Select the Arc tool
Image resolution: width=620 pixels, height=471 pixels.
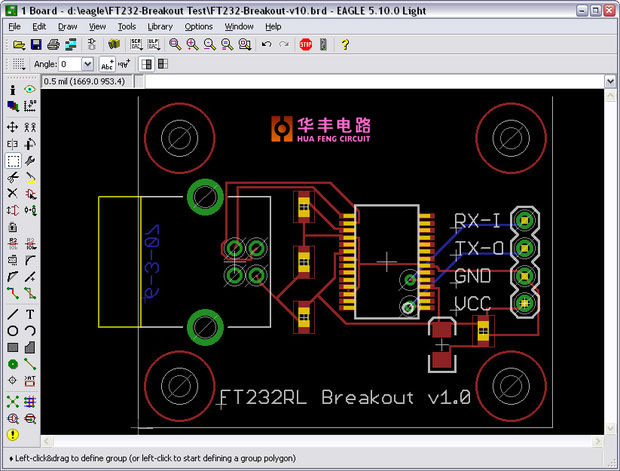(30, 331)
